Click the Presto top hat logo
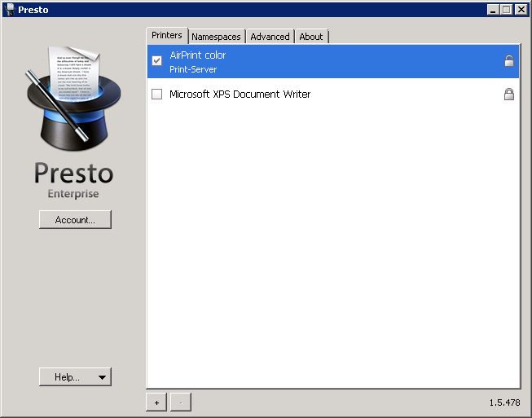This screenshot has height=418, width=532. click(x=73, y=99)
